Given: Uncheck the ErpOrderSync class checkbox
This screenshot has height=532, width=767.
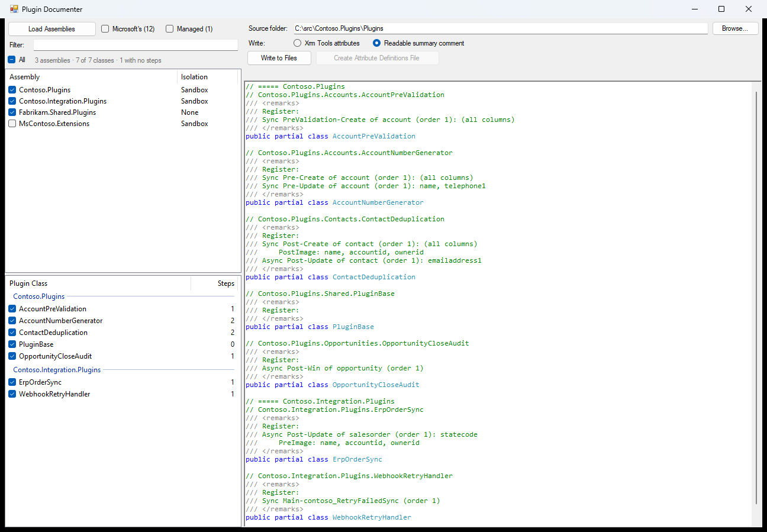Looking at the screenshot, I should [12, 382].
